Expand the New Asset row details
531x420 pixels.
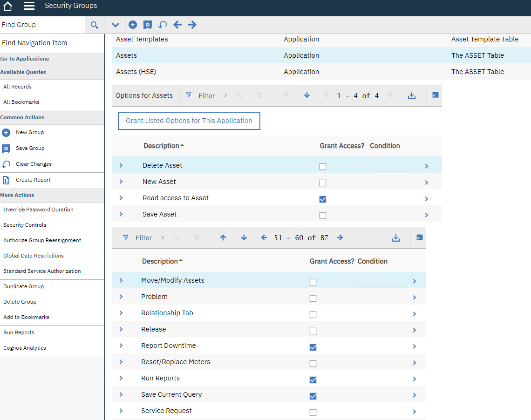point(121,182)
